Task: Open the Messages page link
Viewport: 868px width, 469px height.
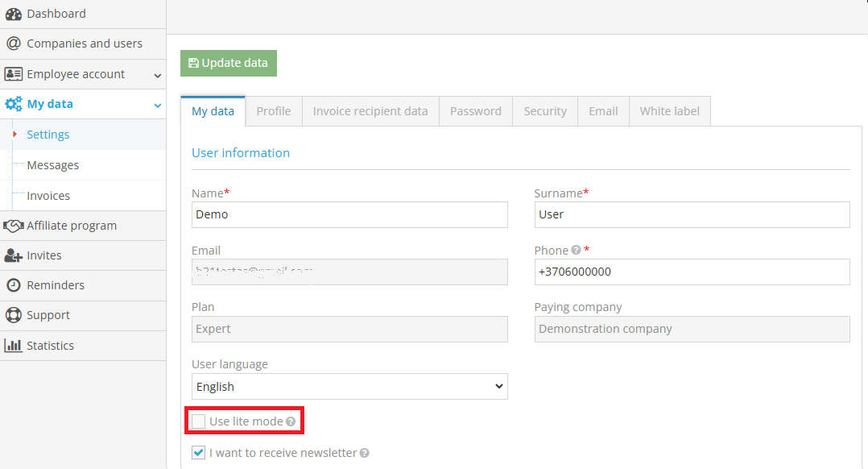Action: (x=53, y=164)
